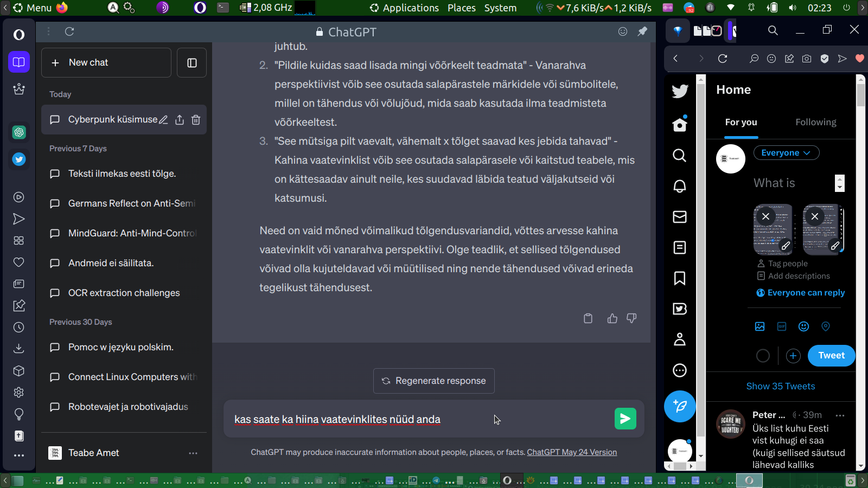868x488 pixels.
Task: Open more options on Peter's tweet
Action: point(840,415)
